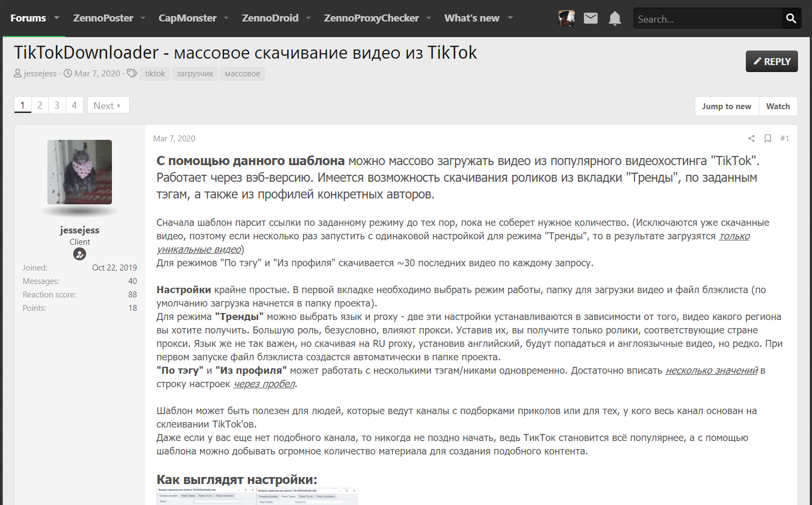Expand the CapMonster dropdown arrow
The height and width of the screenshot is (505, 812).
click(227, 18)
